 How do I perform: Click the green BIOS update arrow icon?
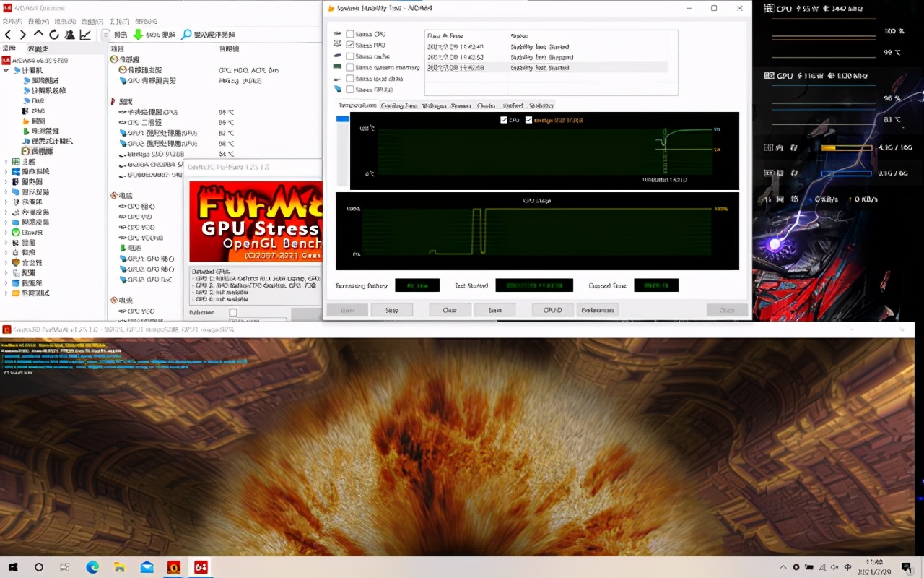point(138,35)
